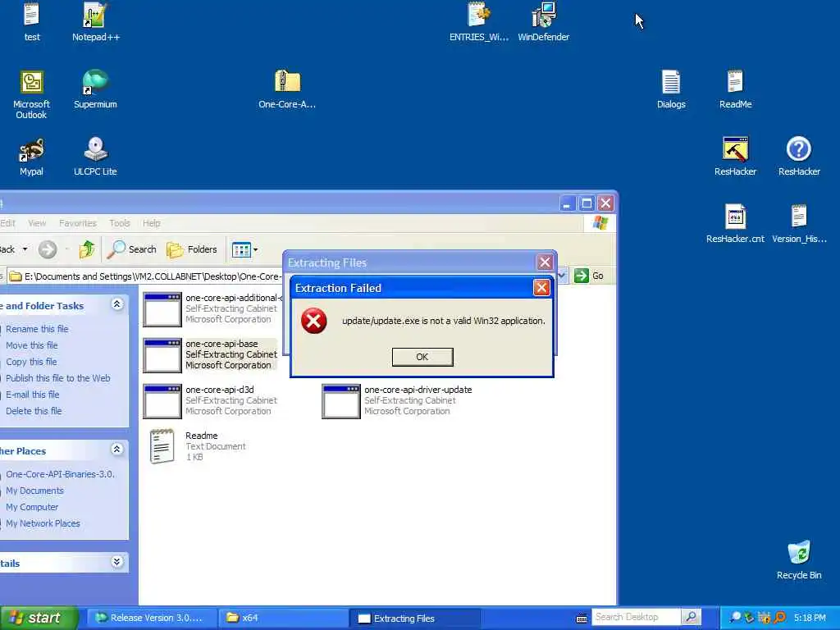Click the keyboard icon on taskbar

[582, 619]
